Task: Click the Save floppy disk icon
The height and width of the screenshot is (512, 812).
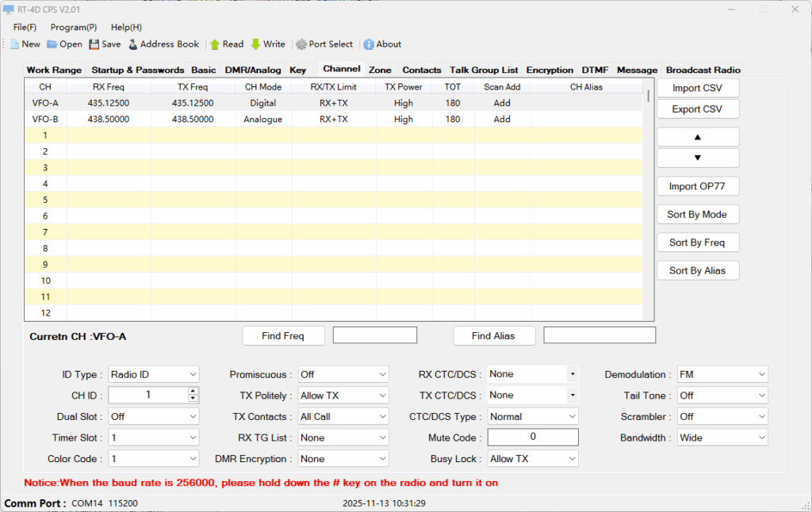Action: click(94, 44)
